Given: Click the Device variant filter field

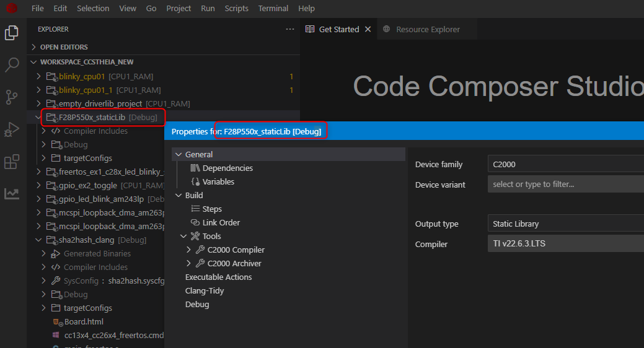Looking at the screenshot, I should coord(565,185).
